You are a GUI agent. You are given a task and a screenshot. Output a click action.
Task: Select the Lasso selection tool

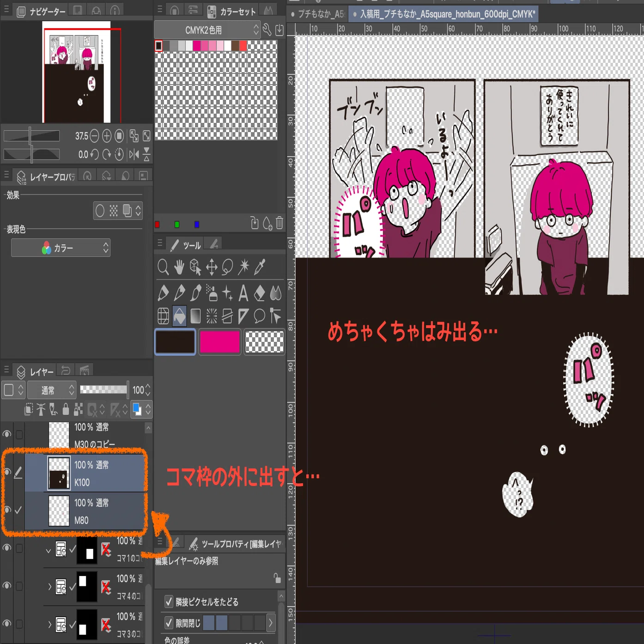(x=227, y=267)
